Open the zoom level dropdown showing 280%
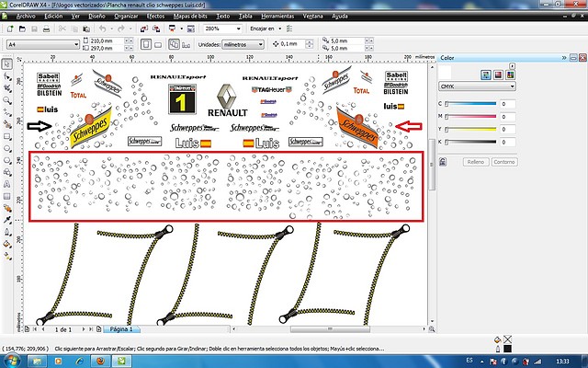 click(239, 29)
